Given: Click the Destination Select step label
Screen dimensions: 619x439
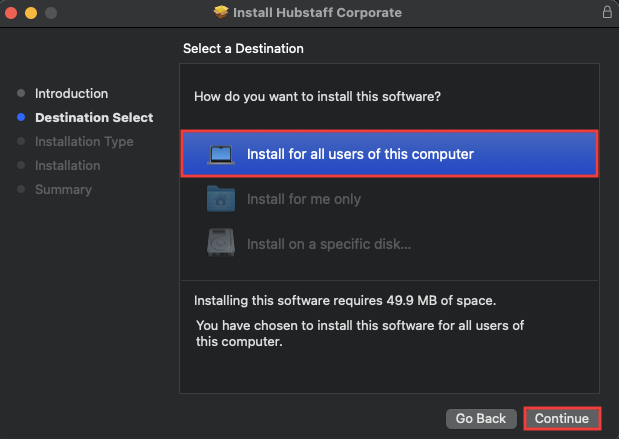Looking at the screenshot, I should pos(94,118).
